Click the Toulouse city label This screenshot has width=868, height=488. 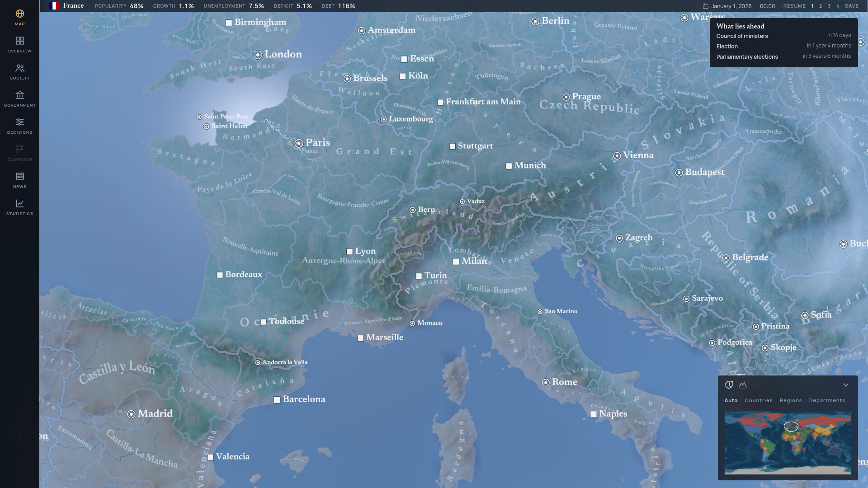[x=287, y=321]
